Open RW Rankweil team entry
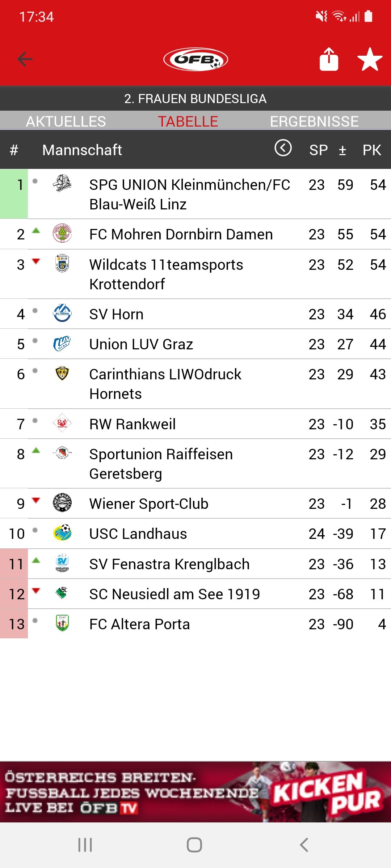 click(195, 424)
